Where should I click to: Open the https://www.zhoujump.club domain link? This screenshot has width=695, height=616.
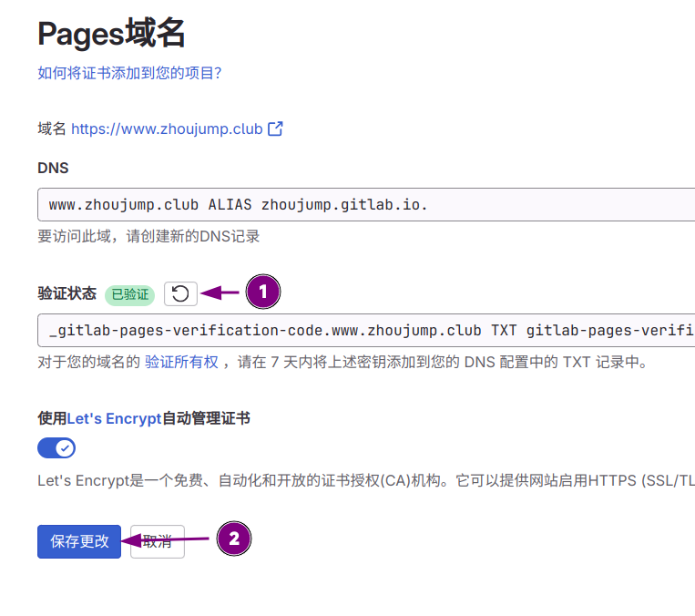(167, 128)
